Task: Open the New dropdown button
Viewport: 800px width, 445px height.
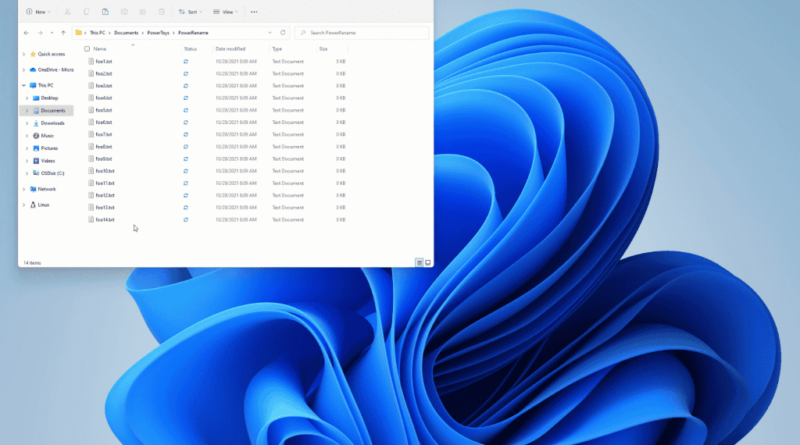Action: [38, 12]
